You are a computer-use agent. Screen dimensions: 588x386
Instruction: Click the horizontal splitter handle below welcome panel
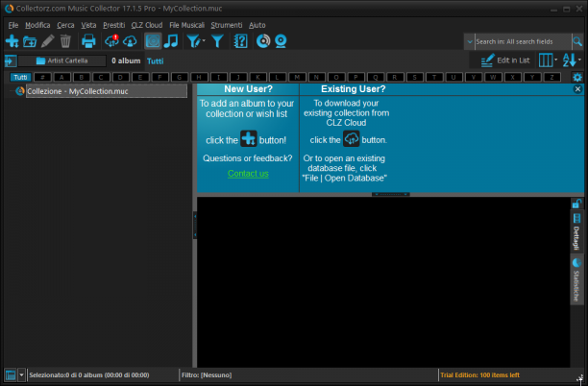pyautogui.click(x=390, y=194)
